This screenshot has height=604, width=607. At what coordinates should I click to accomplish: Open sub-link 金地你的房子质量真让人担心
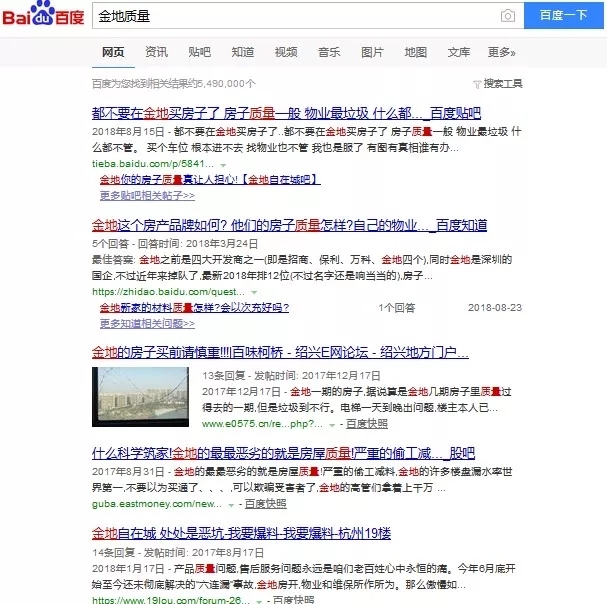tap(210, 180)
